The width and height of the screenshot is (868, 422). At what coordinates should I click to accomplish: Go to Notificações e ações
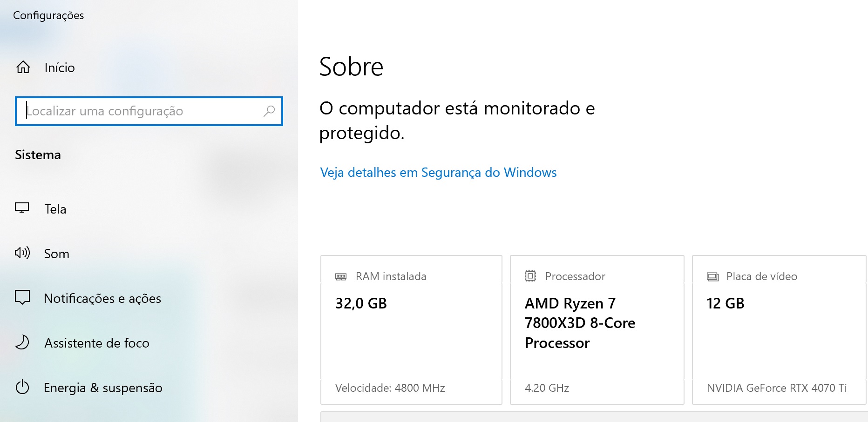pos(102,298)
